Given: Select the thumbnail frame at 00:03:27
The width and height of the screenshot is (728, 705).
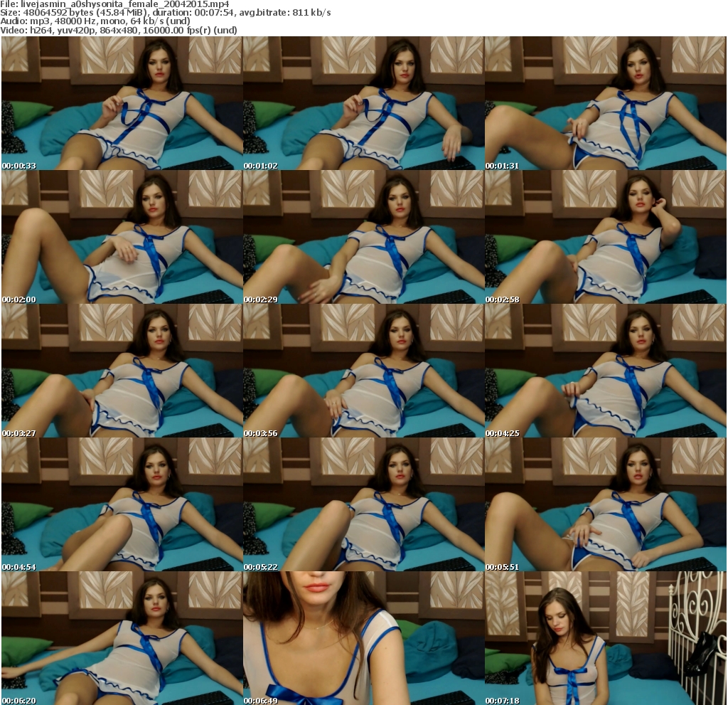Looking at the screenshot, I should coord(122,371).
